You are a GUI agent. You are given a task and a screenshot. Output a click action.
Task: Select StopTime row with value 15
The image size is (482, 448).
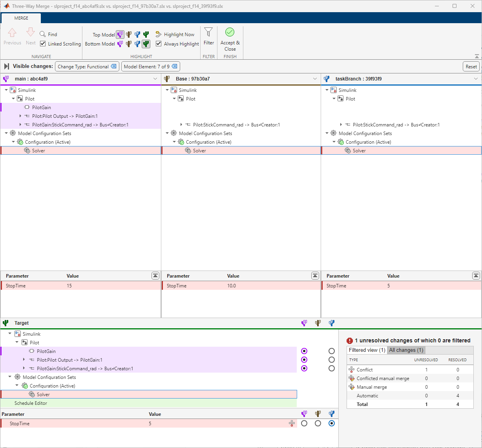(x=80, y=286)
